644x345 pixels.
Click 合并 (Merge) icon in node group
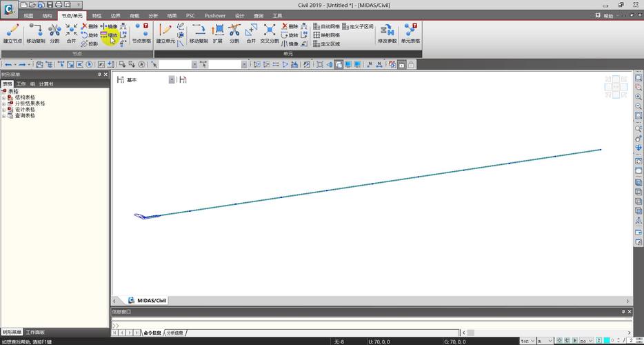(71, 33)
